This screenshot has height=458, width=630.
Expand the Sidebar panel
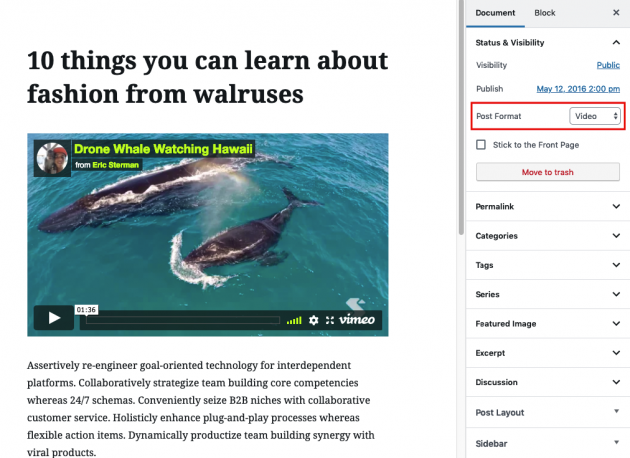tap(548, 444)
